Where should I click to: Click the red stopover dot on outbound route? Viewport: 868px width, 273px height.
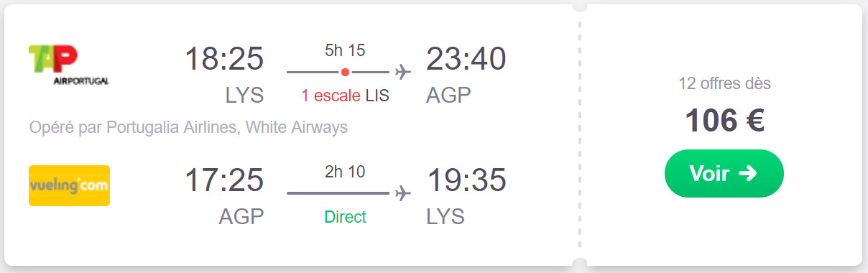pyautogui.click(x=345, y=72)
